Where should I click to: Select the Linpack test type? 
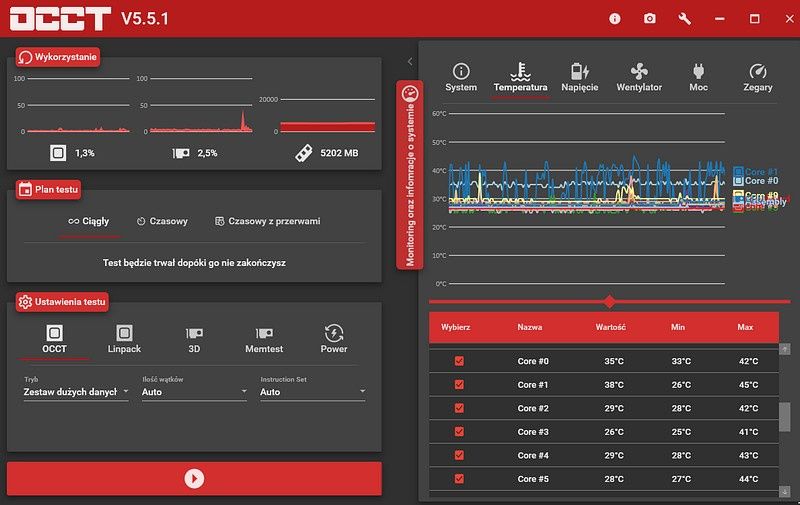(x=124, y=339)
